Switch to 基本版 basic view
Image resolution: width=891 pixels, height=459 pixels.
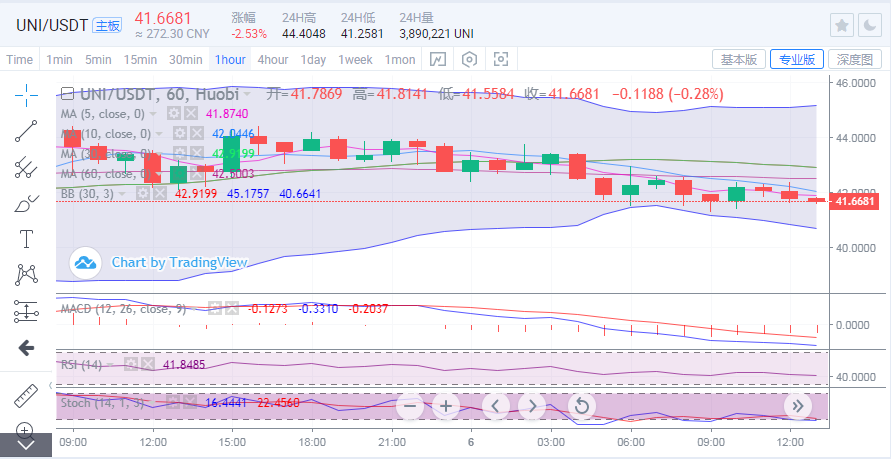pyautogui.click(x=739, y=60)
